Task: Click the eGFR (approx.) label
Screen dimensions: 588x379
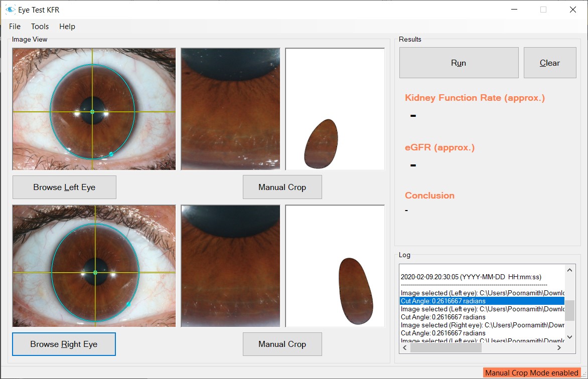Action: (x=439, y=147)
